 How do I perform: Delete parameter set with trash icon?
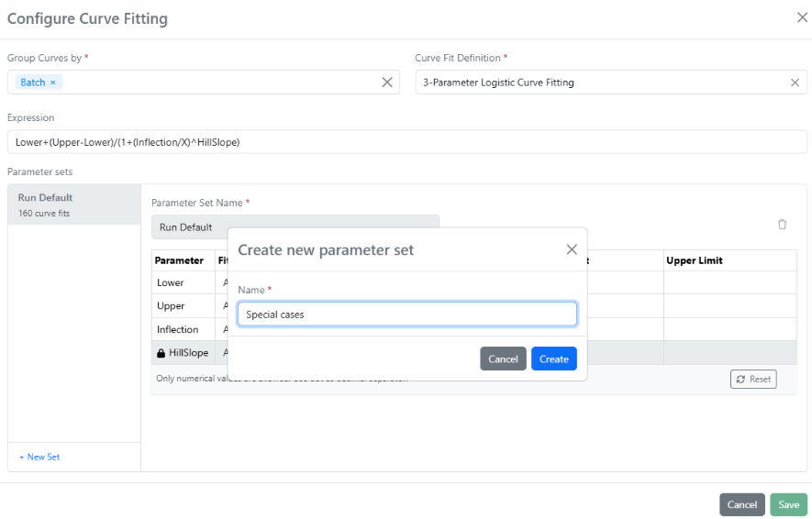(x=782, y=224)
